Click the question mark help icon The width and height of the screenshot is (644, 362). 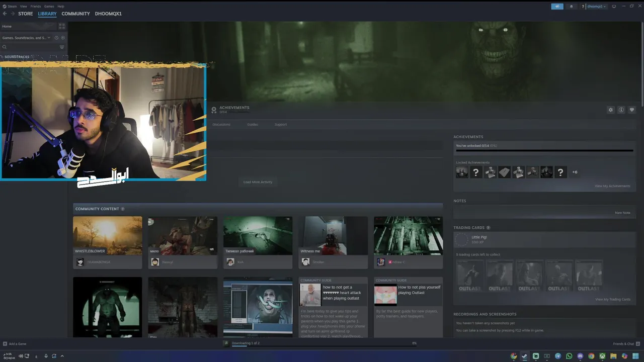pos(583,7)
